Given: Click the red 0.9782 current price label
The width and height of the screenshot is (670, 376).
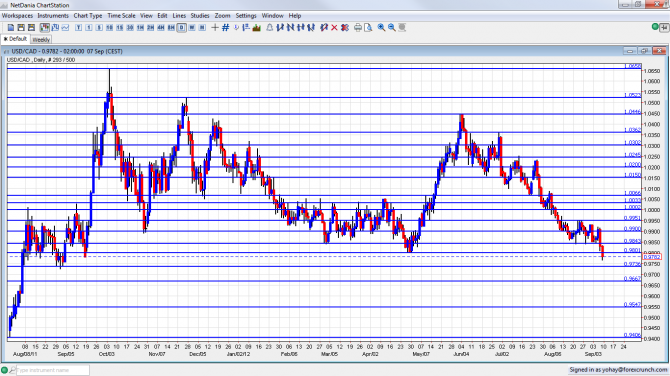Looking at the screenshot, I should click(652, 257).
